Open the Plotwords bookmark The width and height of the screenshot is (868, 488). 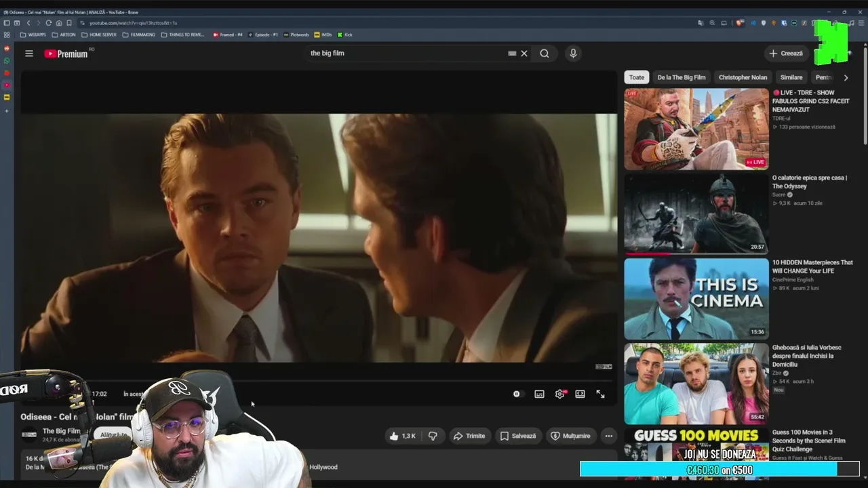(x=296, y=35)
